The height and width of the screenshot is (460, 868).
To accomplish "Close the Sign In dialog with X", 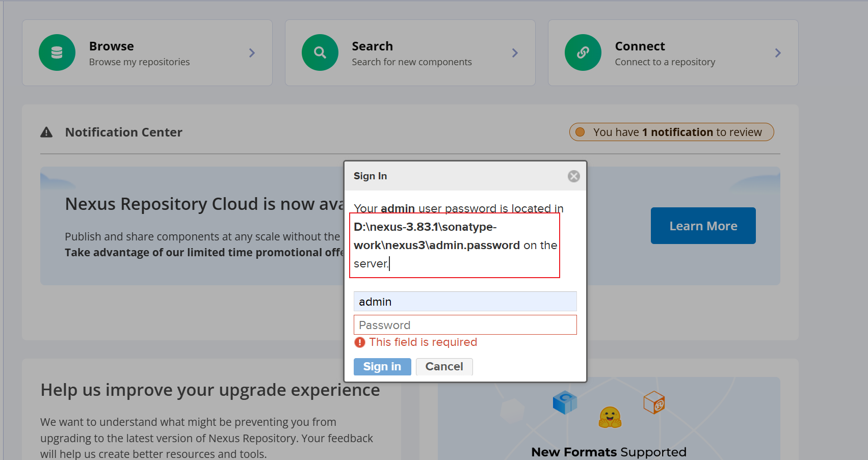I will coord(574,176).
